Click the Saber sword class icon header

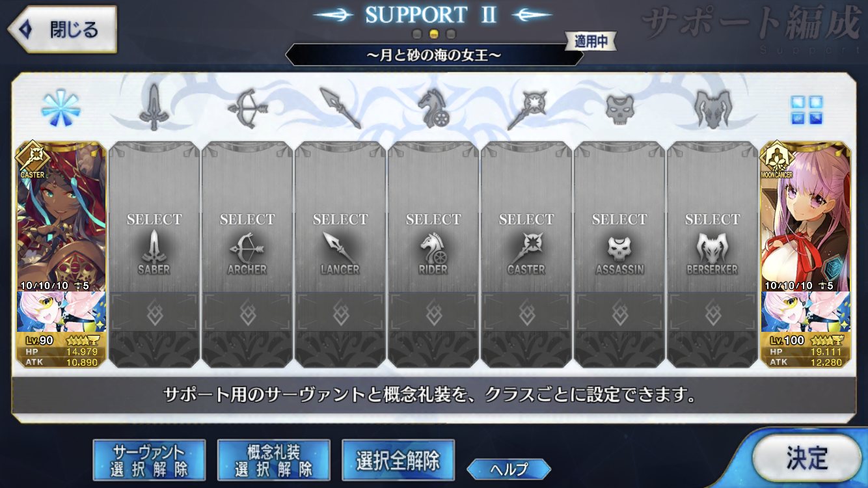(x=154, y=108)
